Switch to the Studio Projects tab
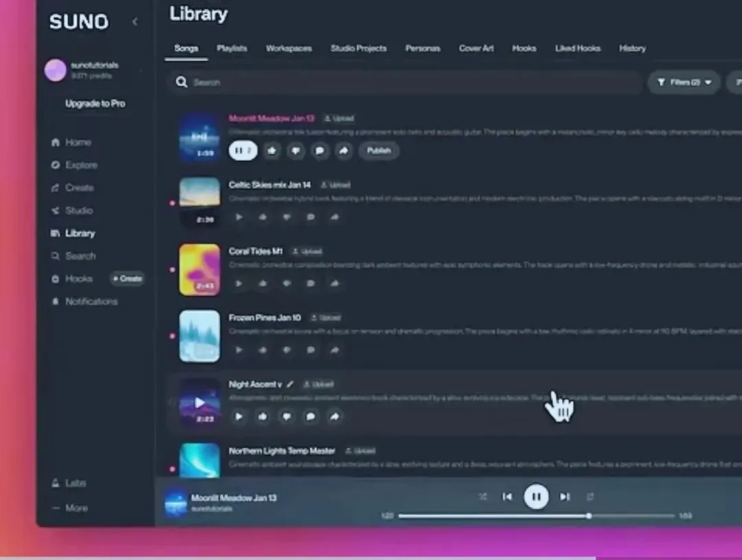The height and width of the screenshot is (560, 742). click(x=358, y=48)
